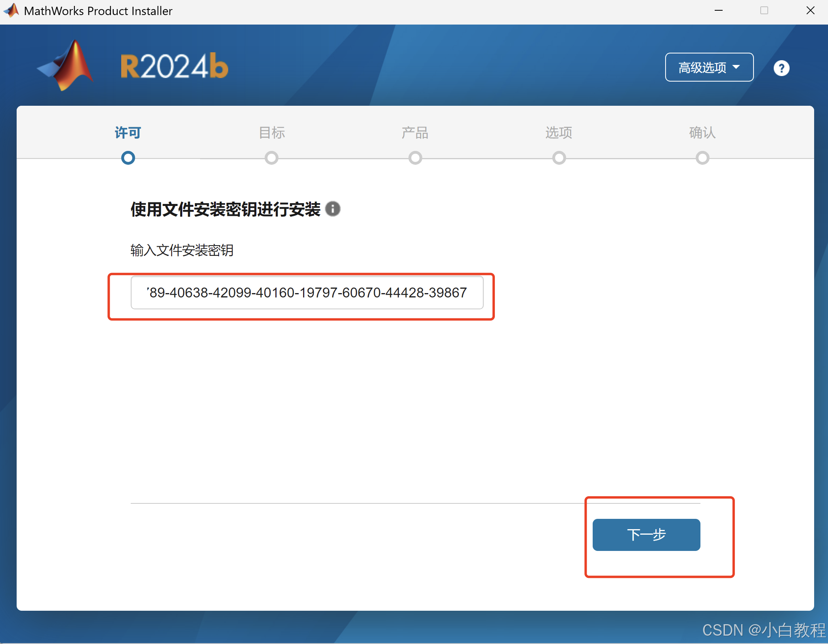Click the 许可 step circle marker

[128, 158]
